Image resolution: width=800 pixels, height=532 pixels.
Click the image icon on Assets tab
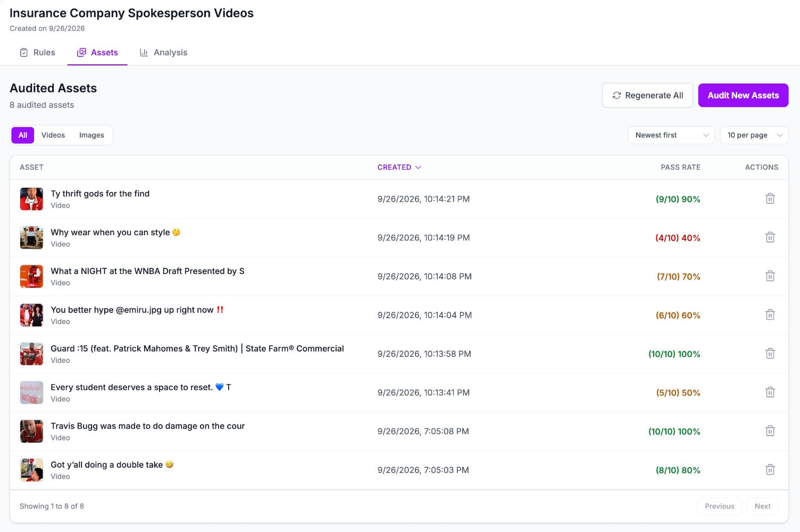click(x=81, y=52)
